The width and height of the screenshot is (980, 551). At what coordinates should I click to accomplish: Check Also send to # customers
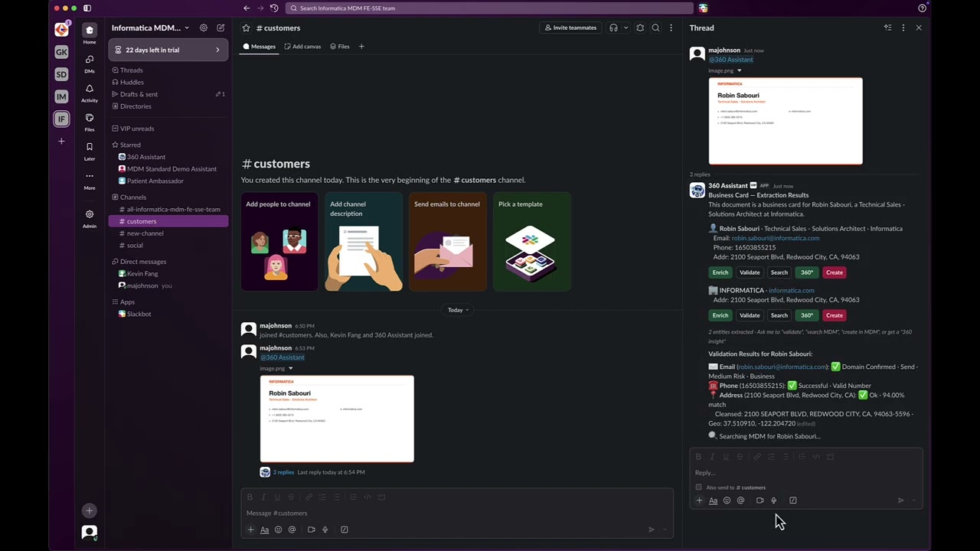[x=698, y=487]
